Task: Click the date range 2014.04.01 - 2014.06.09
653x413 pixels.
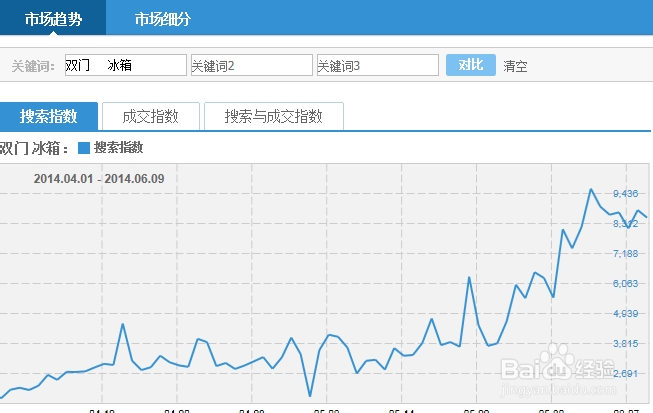Action: click(99, 179)
